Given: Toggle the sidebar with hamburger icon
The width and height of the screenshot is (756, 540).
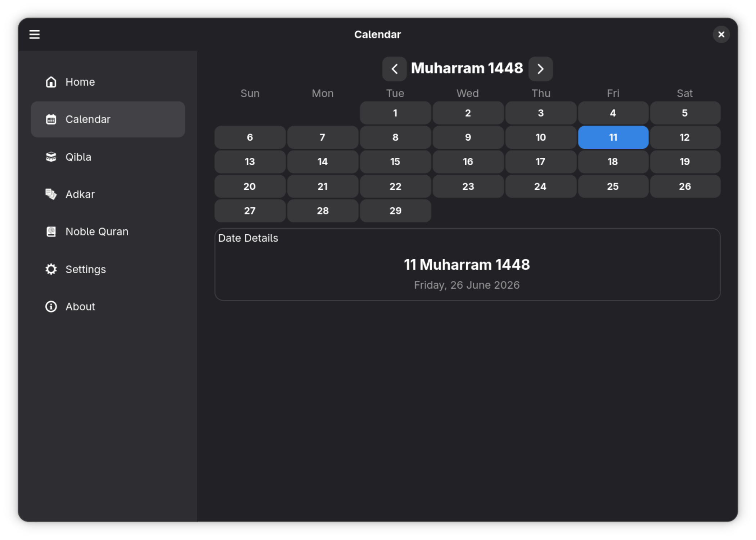Looking at the screenshot, I should (35, 35).
